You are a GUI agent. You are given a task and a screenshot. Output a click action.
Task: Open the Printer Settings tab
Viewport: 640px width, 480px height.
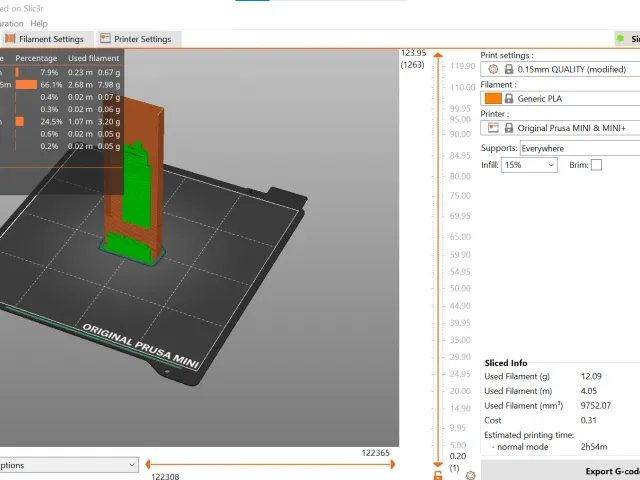point(139,39)
